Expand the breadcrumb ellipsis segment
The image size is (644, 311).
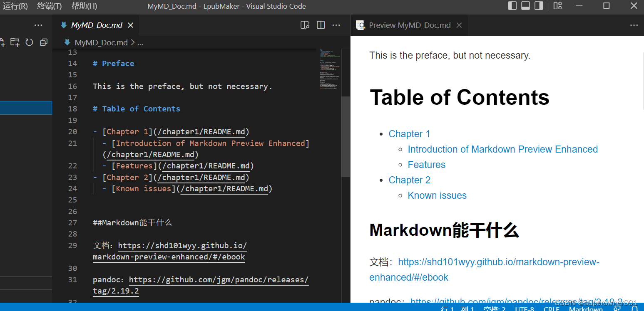tap(140, 43)
